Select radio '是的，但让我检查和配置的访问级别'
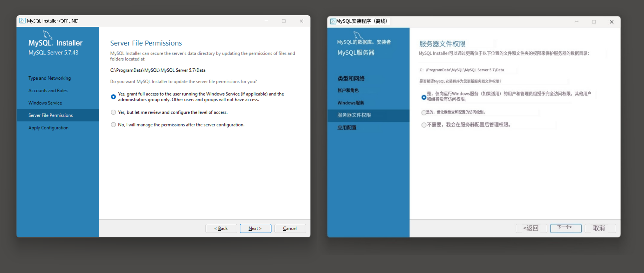The image size is (644, 273). [424, 113]
